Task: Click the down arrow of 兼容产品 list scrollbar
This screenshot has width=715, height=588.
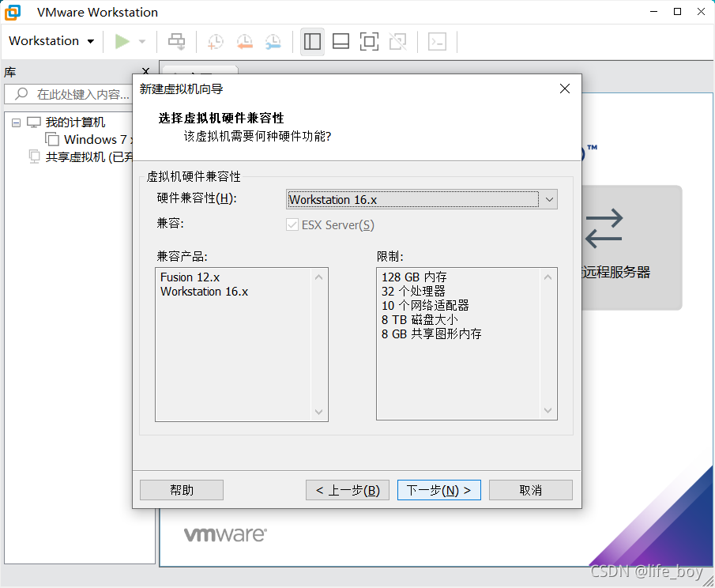Action: click(318, 412)
